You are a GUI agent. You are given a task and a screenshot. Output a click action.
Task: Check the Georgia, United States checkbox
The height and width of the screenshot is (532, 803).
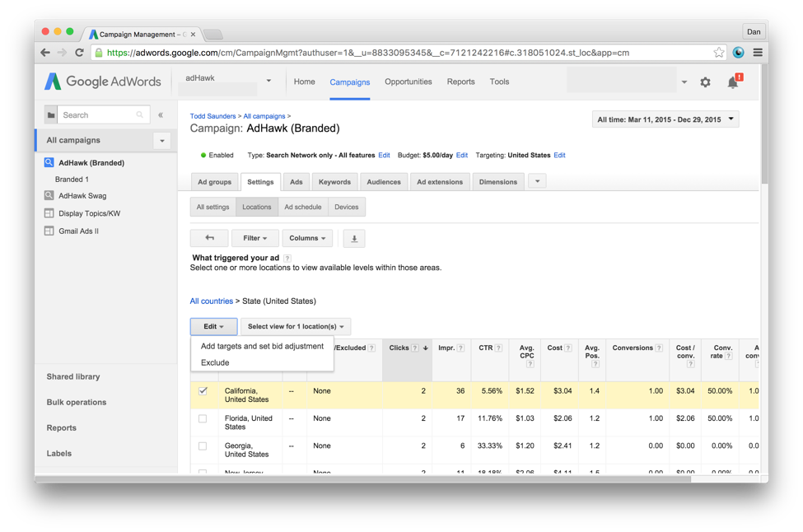click(x=203, y=446)
